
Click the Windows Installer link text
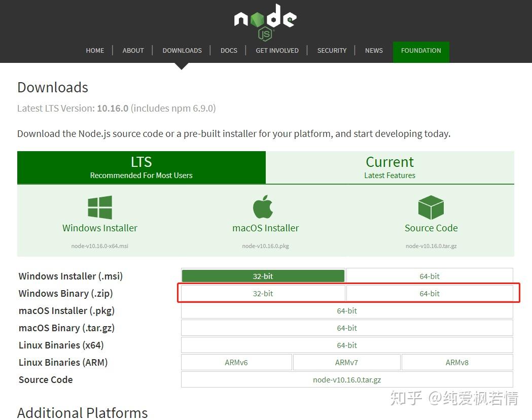(x=100, y=228)
